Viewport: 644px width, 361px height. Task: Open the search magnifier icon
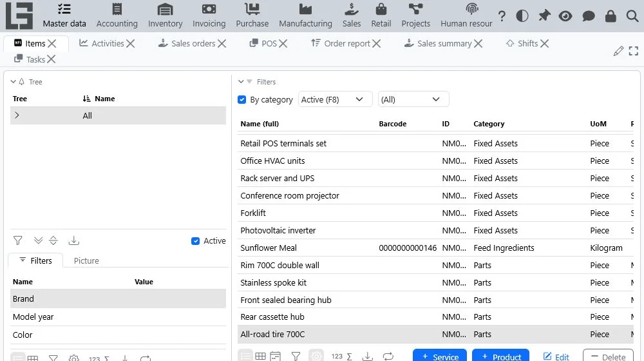632,16
